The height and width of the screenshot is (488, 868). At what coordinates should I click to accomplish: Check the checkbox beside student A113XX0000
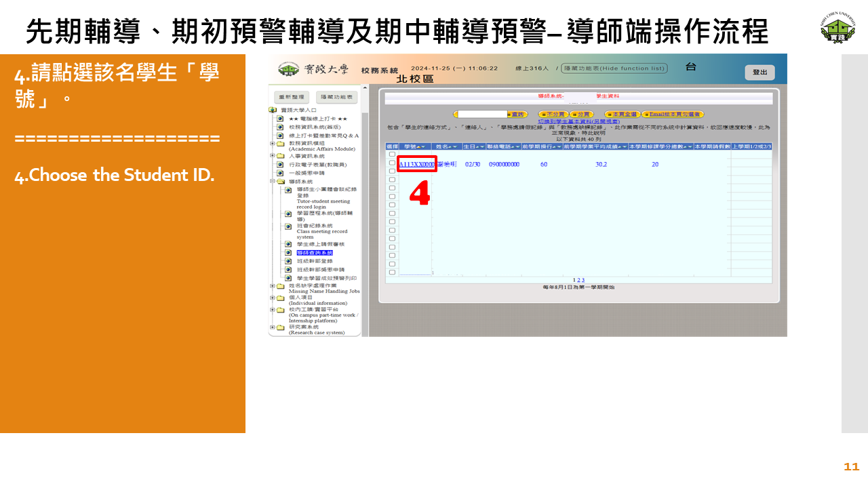[x=392, y=163]
